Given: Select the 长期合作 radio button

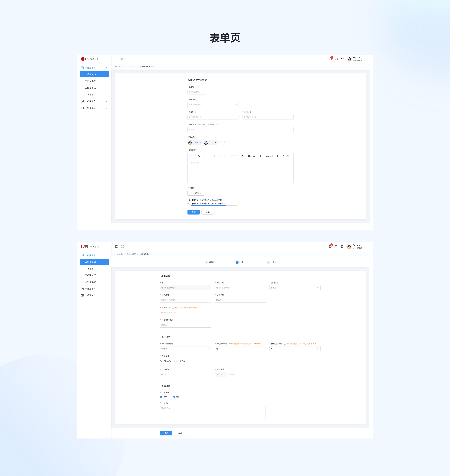Looking at the screenshot, I should [x=176, y=361].
